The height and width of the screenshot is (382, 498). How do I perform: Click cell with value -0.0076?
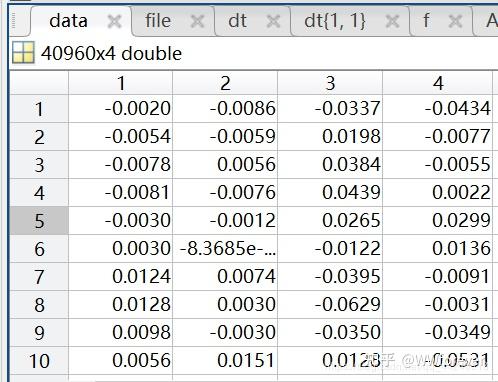[x=225, y=193]
